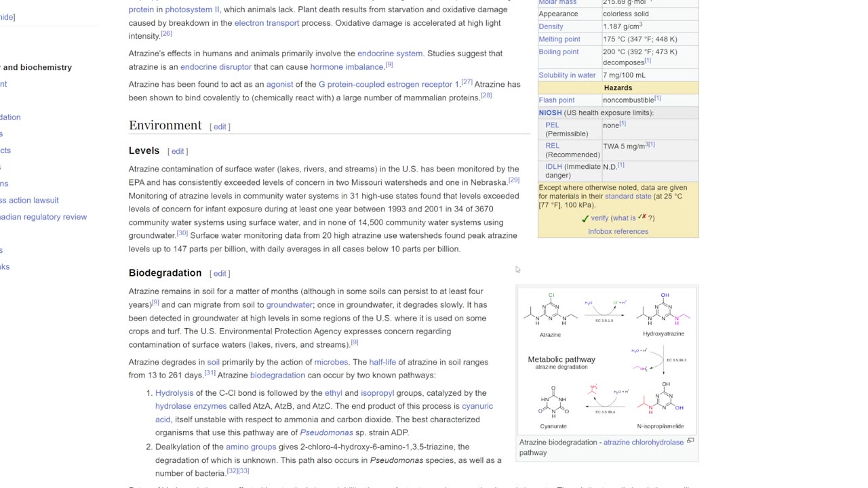868x488 pixels.
Task: Click the half-life link
Action: 382,363
